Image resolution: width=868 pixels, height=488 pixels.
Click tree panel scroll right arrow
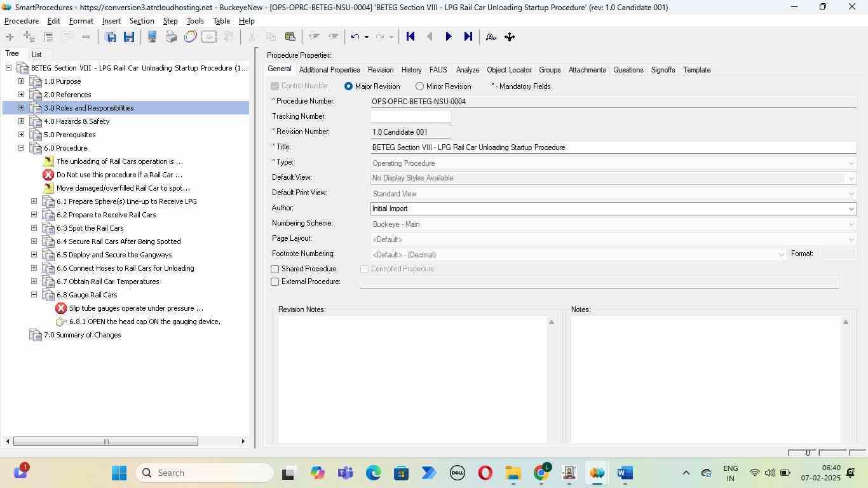[x=243, y=441]
